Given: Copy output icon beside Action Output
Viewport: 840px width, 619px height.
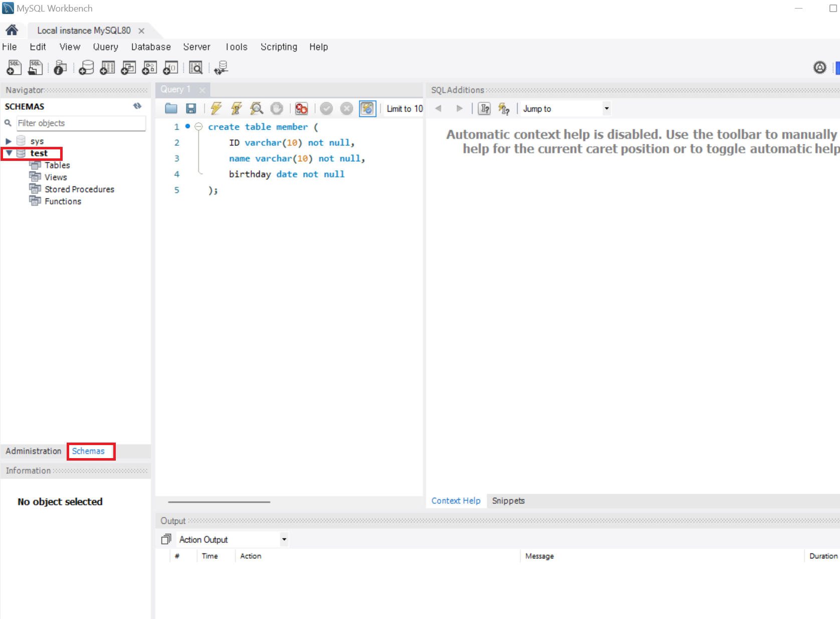Looking at the screenshot, I should coord(166,539).
